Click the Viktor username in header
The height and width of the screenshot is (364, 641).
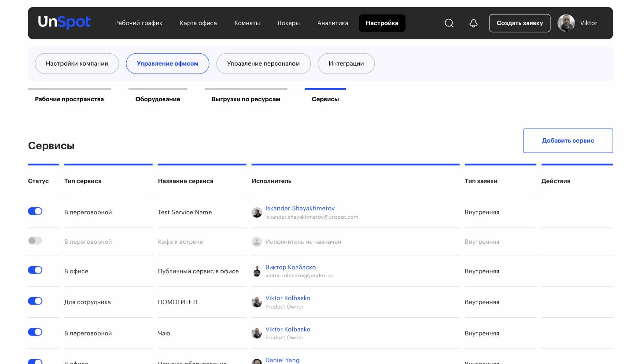589,23
